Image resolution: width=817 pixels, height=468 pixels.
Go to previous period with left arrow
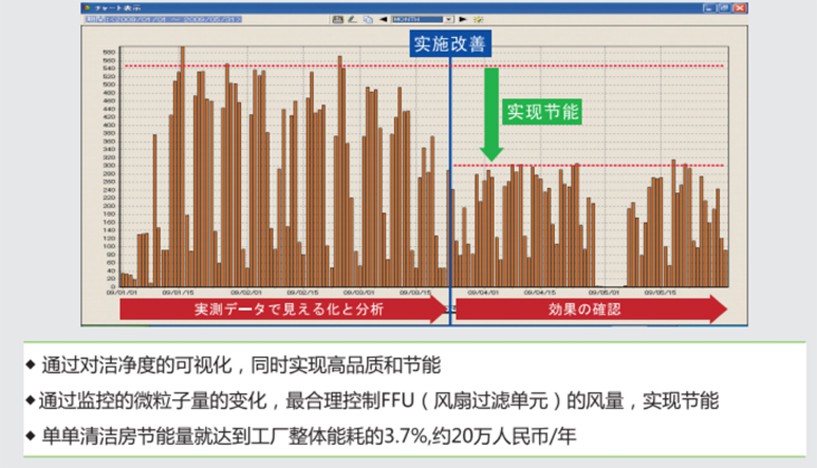383,18
